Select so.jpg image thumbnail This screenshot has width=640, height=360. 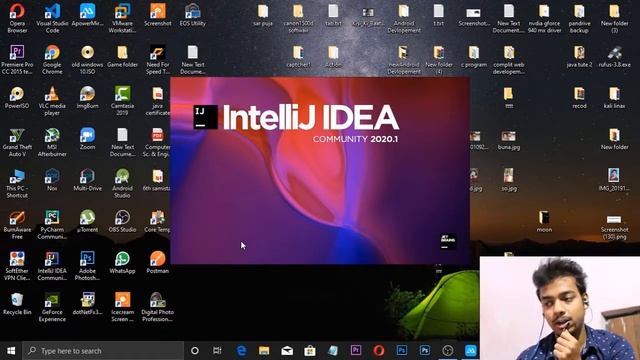pyautogui.click(x=509, y=180)
